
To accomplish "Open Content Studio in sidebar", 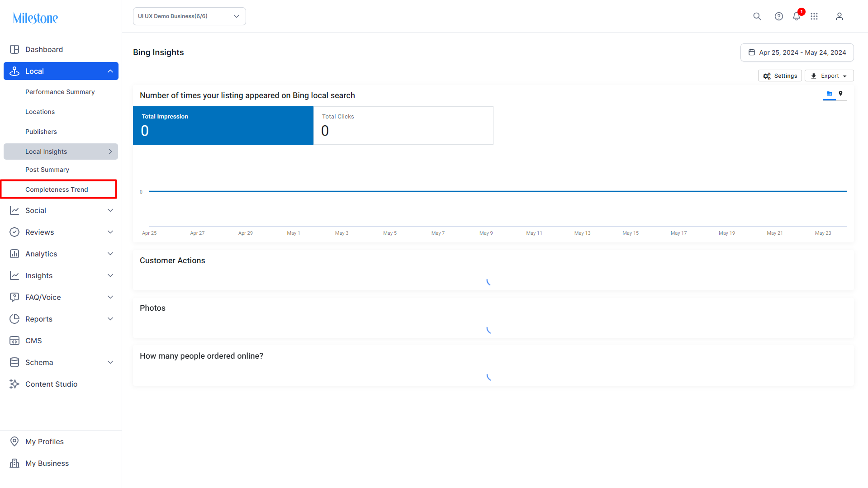I will (51, 384).
